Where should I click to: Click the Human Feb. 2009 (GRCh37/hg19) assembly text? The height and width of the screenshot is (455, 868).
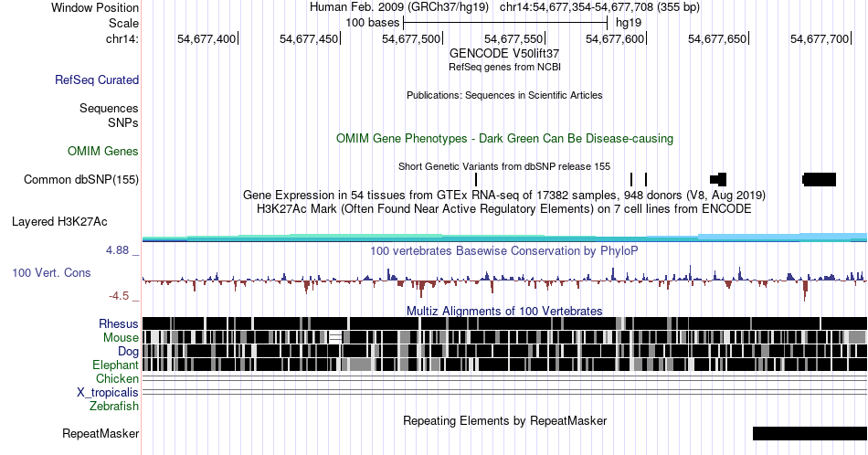pos(399,7)
